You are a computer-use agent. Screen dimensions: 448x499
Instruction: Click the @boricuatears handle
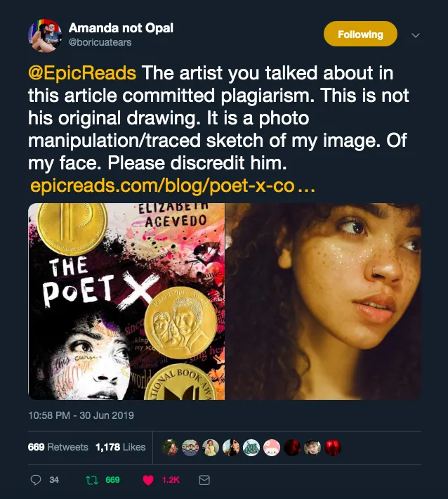tap(100, 42)
